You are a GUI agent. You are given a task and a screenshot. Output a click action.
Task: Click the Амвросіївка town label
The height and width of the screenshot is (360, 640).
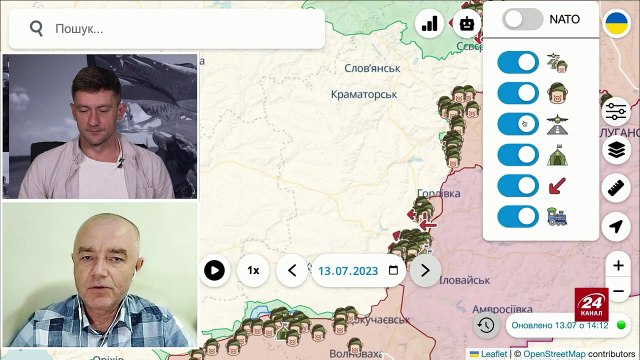(502, 309)
